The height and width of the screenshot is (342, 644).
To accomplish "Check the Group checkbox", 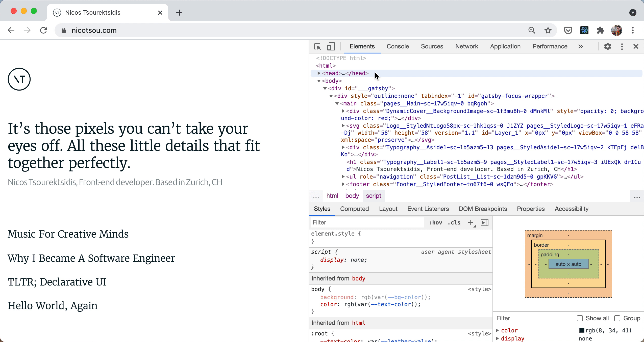I will pyautogui.click(x=617, y=318).
